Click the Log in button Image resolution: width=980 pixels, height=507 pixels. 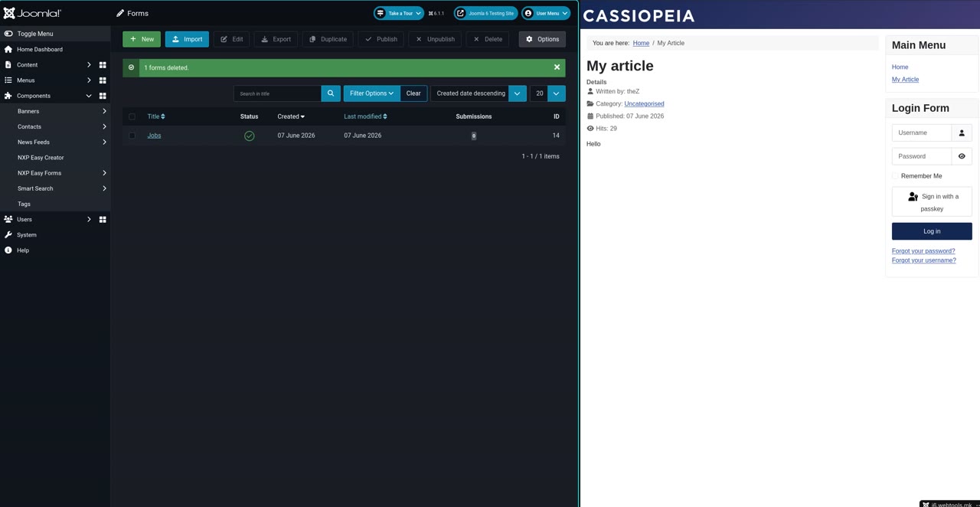tap(932, 231)
